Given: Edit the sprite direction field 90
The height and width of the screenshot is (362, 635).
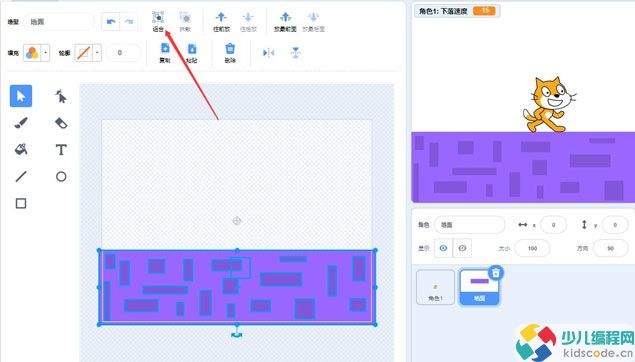Looking at the screenshot, I should 611,248.
